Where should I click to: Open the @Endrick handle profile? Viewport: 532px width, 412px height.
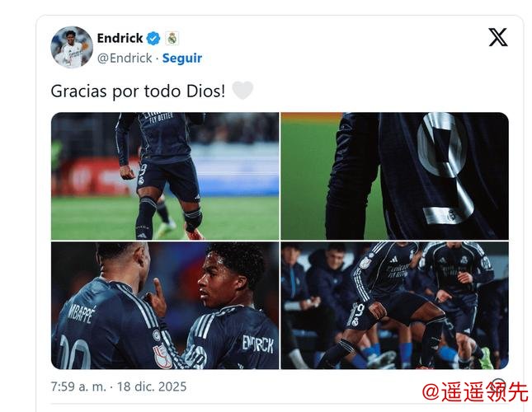125,59
